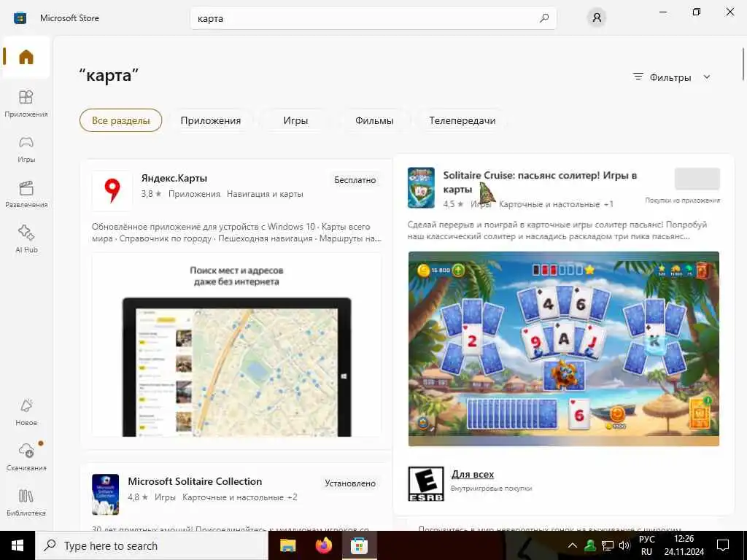Click Microsoft Store taskbar icon
The image size is (747, 560).
click(359, 545)
